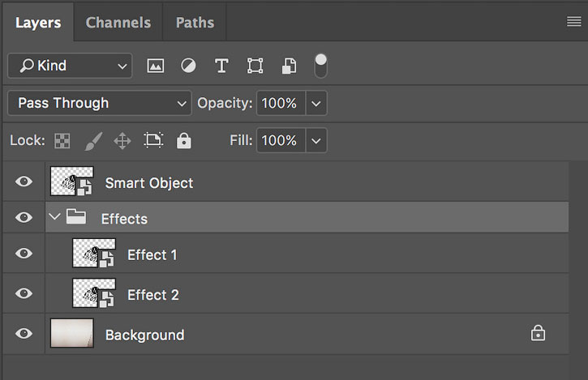Open the Opacity slider arrow

(x=316, y=104)
